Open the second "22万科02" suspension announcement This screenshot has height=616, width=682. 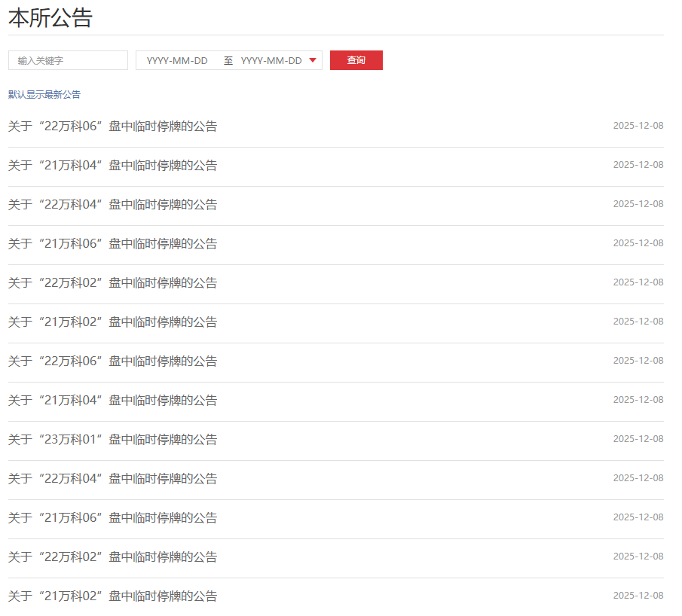click(112, 557)
